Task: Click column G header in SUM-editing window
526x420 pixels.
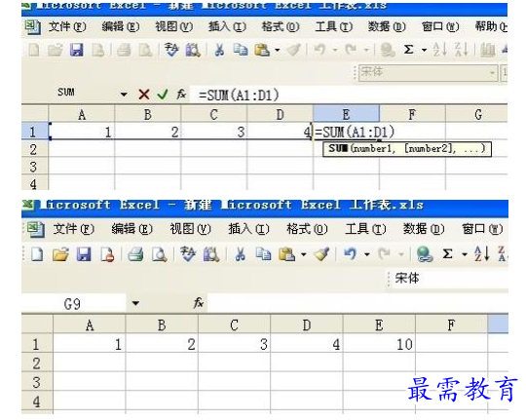Action: pyautogui.click(x=476, y=114)
